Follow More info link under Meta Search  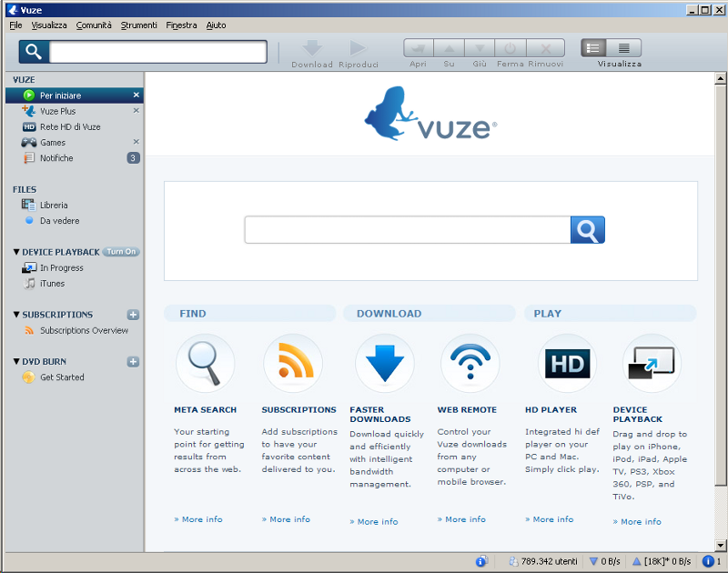197,519
